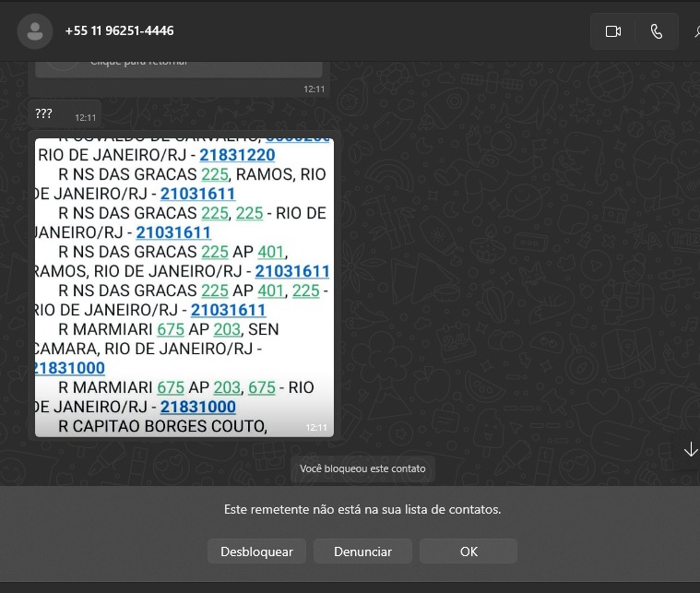Click the timestamp beside the '???' message
Screen dimensions: 700x593
click(85, 118)
